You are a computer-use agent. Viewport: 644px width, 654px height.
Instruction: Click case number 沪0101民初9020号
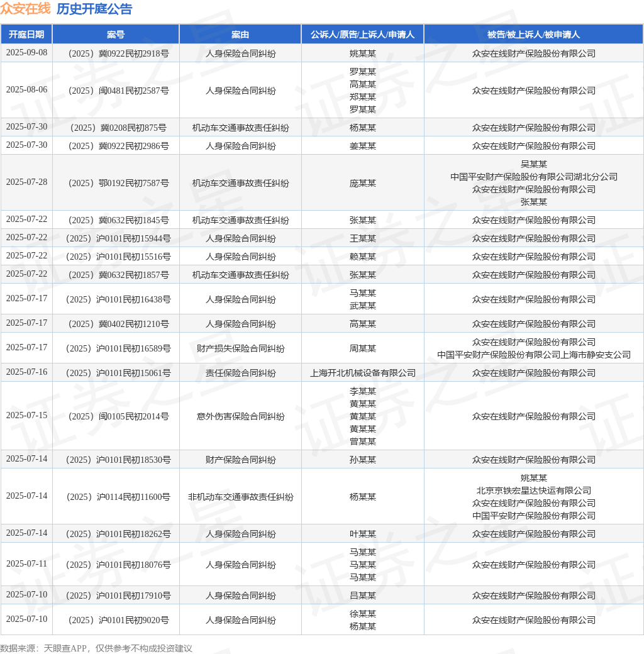coord(119,621)
